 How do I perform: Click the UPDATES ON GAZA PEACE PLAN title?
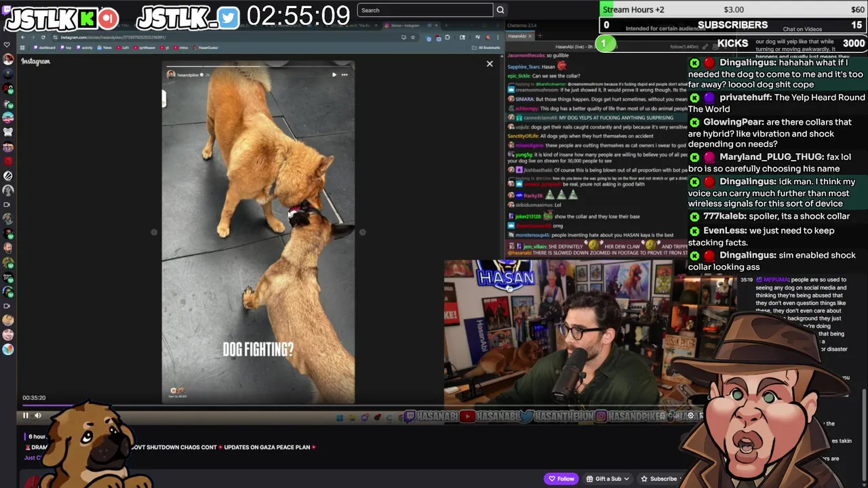267,447
